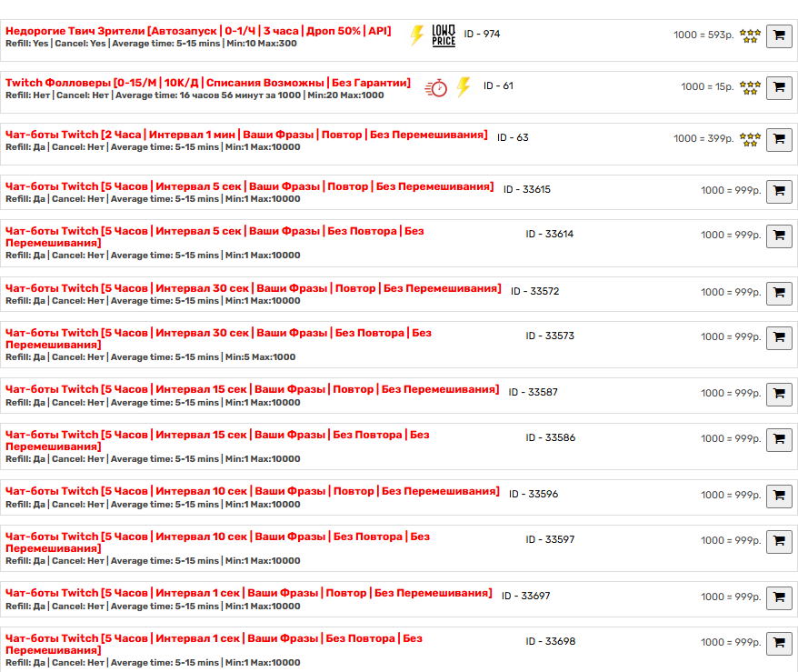Click price 1000 = 15р.

click(x=707, y=87)
